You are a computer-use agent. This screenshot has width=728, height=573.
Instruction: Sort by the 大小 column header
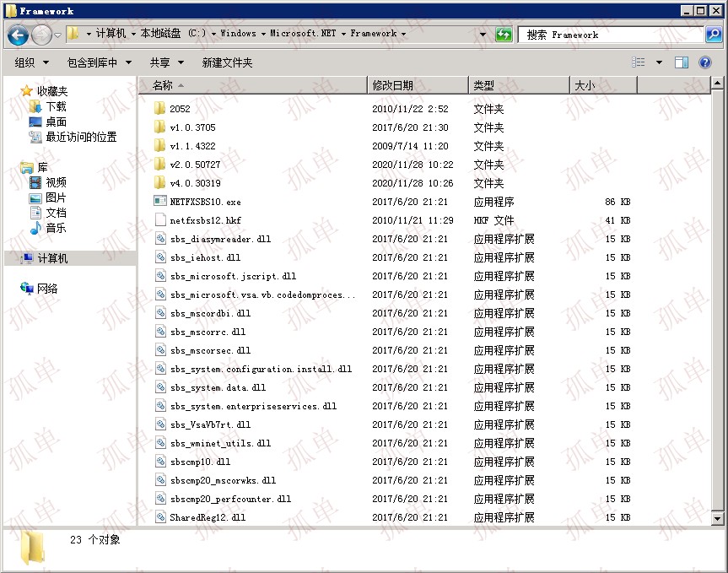(x=603, y=85)
